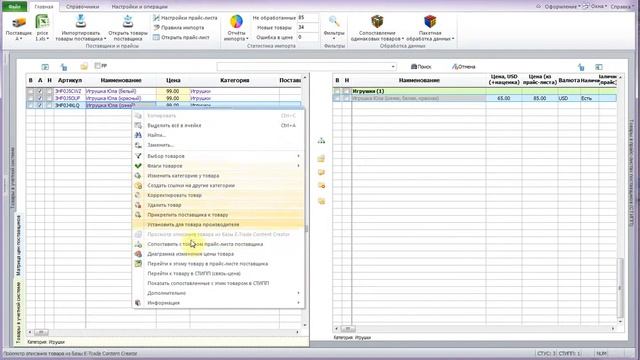
Task: Toggle column Н checkbox for ЗHF0J5CWZ row
Action: pyautogui.click(x=49, y=91)
